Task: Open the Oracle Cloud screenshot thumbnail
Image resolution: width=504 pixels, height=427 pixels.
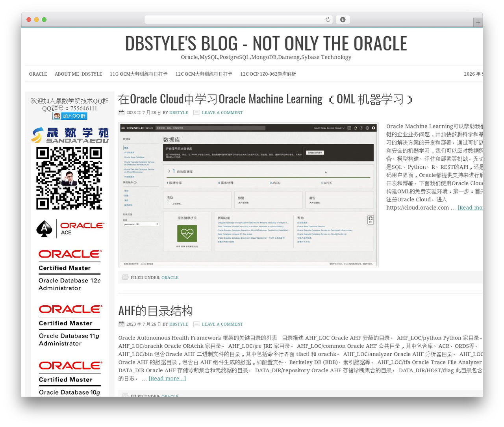Action: 248,195
